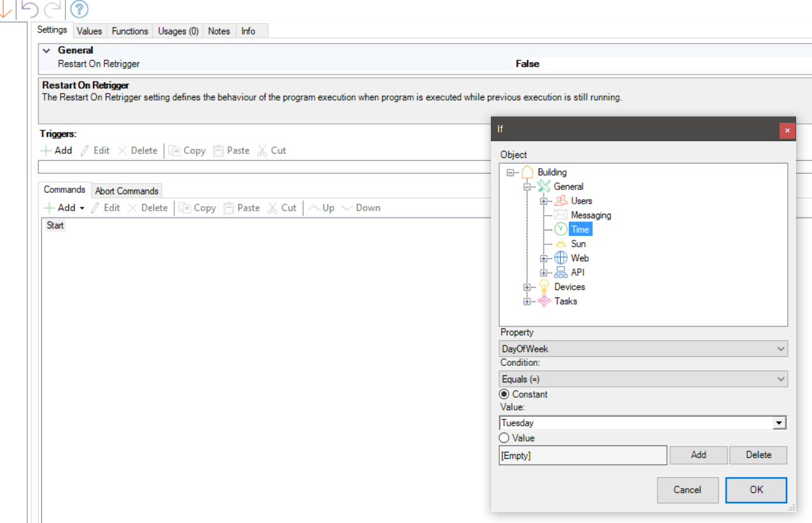The image size is (812, 523).
Task: Select the Constant radio button
Action: click(505, 394)
